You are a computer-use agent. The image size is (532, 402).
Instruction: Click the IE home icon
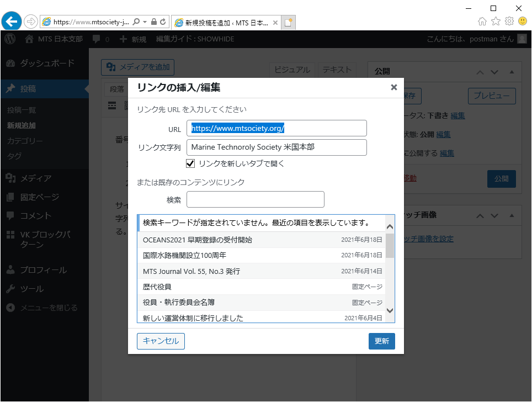482,21
